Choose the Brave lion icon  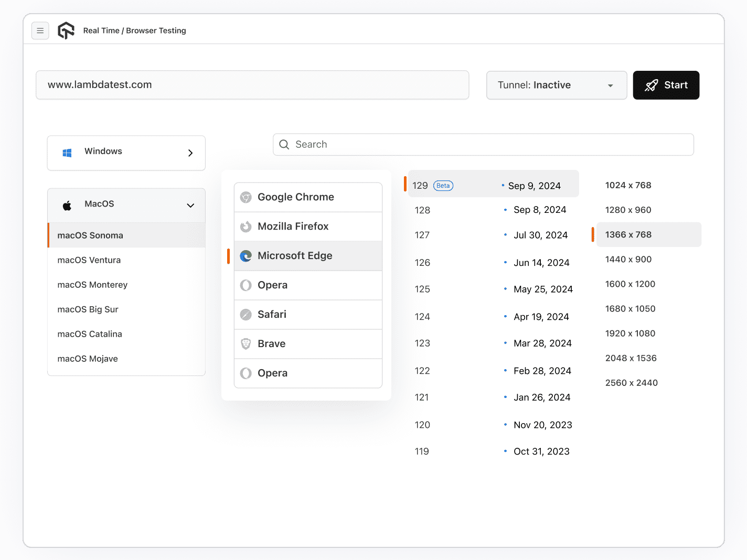coord(246,344)
